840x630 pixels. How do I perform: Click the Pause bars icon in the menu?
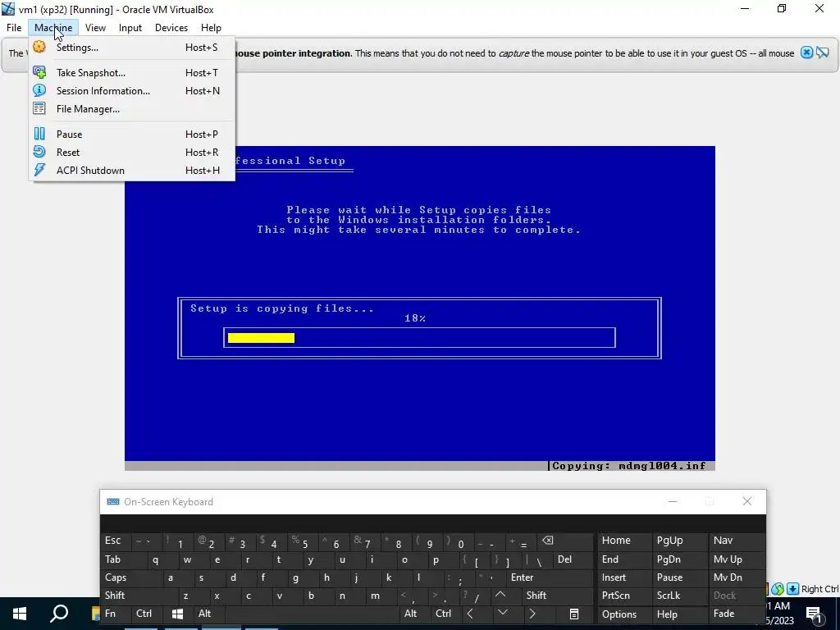click(x=39, y=134)
